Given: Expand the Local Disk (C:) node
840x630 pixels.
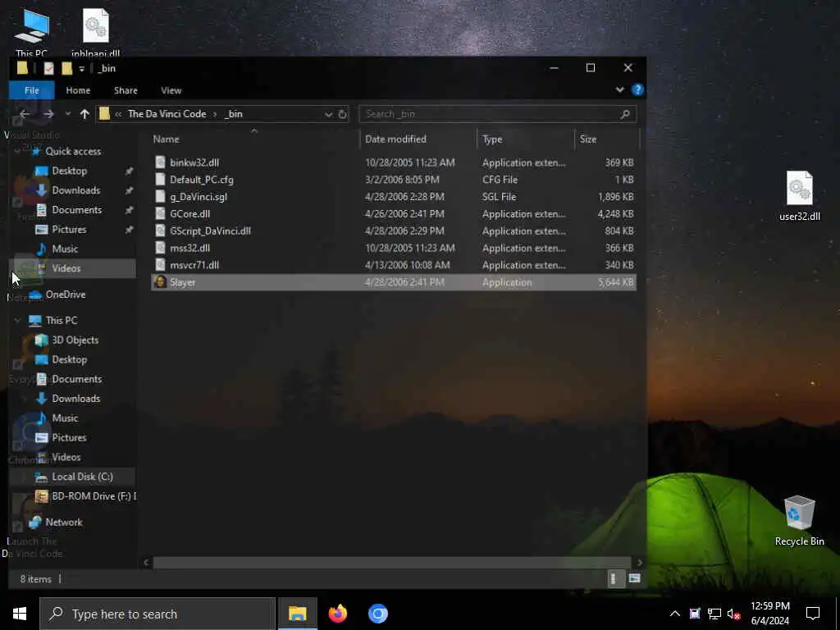Looking at the screenshot, I should click(x=24, y=477).
